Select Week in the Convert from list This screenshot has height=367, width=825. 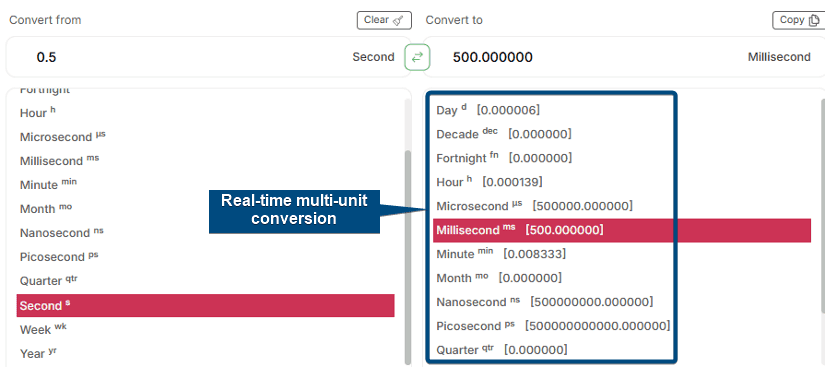coord(205,330)
